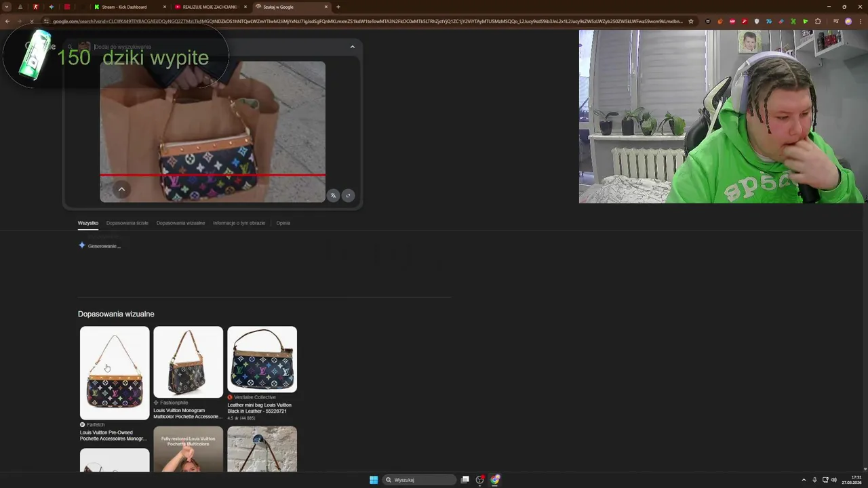Viewport: 868px width, 488px height.
Task: Click the Generowanie sparkle icon
Action: [x=82, y=245]
